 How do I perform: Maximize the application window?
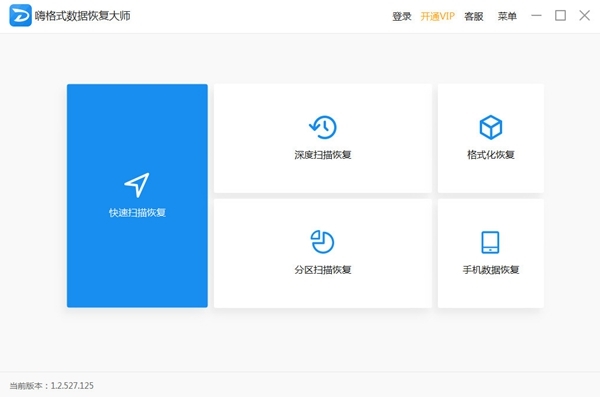pyautogui.click(x=560, y=16)
